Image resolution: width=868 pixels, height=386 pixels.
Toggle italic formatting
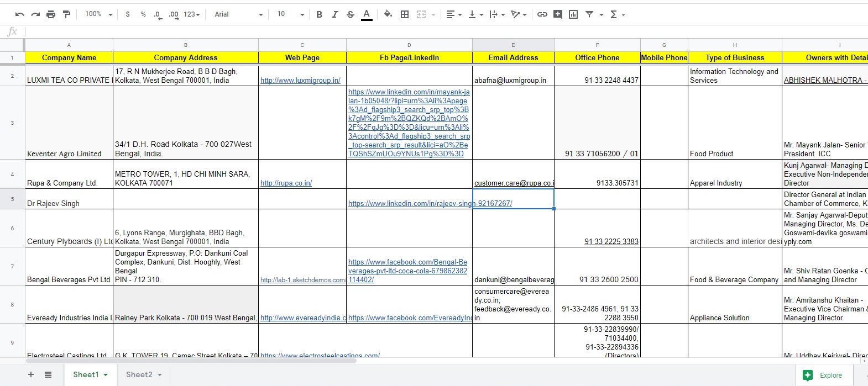(334, 14)
